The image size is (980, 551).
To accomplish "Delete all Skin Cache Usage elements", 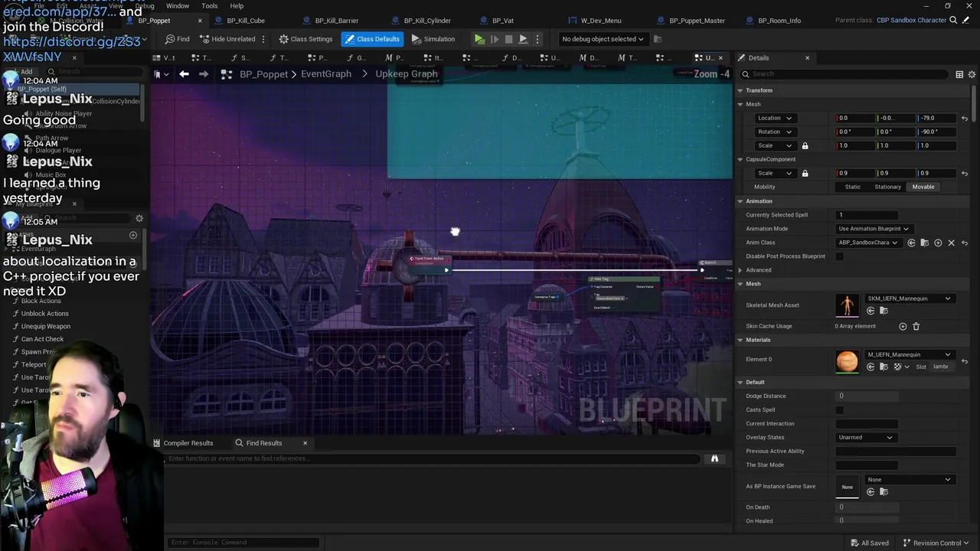I will [x=916, y=327].
